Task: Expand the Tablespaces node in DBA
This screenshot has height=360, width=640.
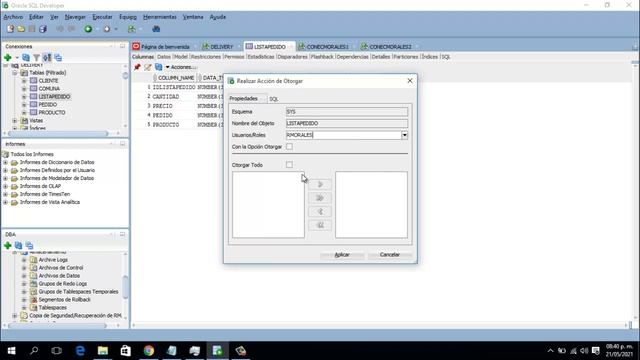Action: click(24, 307)
